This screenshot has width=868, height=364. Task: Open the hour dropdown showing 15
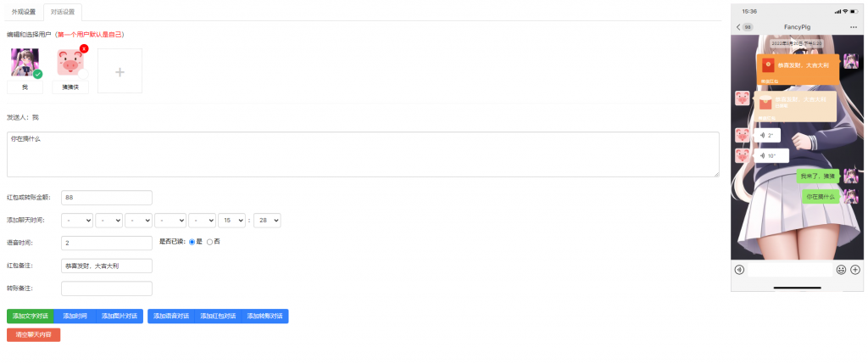[x=231, y=220]
